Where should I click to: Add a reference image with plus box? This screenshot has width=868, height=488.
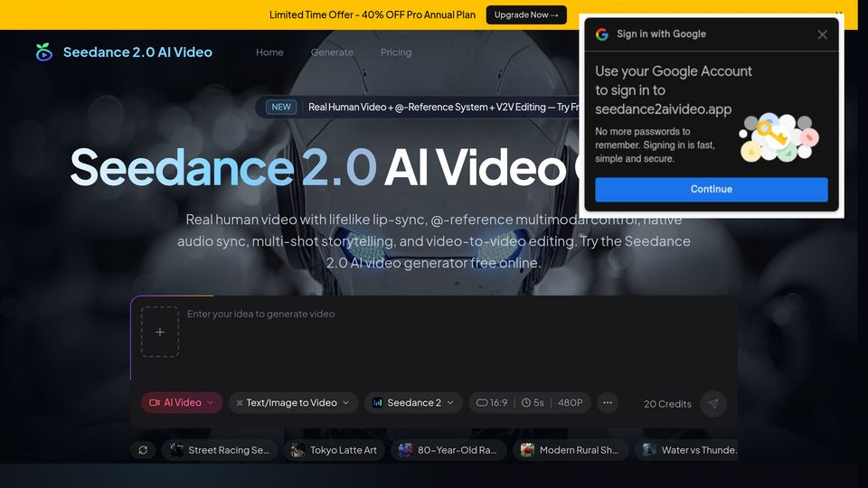(x=160, y=332)
